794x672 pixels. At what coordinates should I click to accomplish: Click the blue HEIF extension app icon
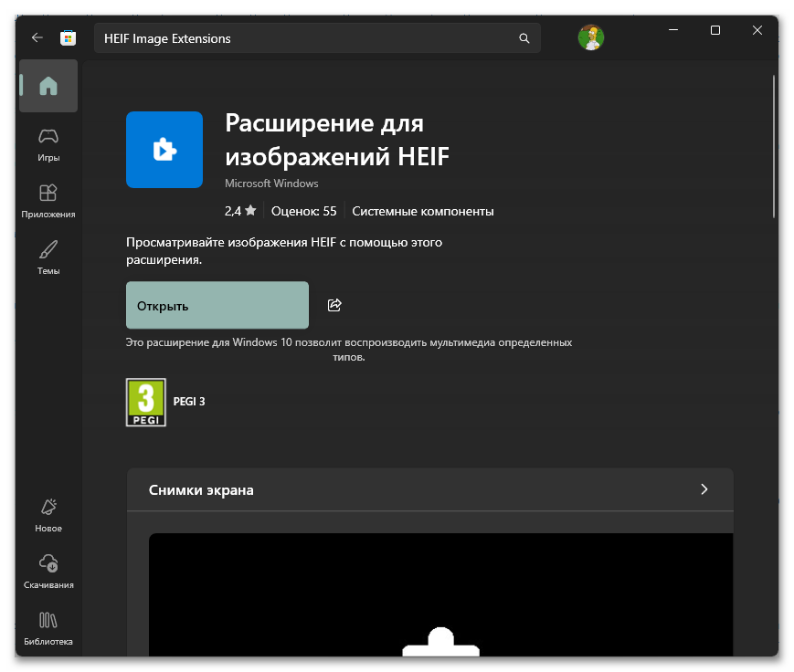[x=164, y=149]
